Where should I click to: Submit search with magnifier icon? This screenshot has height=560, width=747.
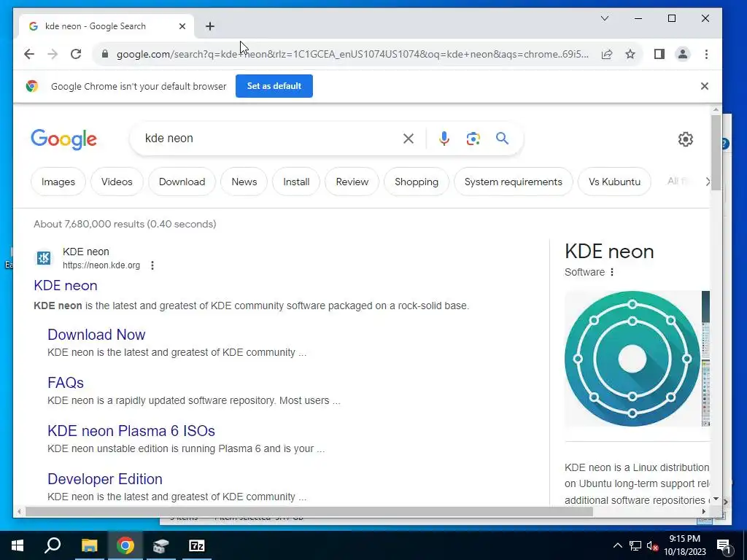[x=502, y=139]
